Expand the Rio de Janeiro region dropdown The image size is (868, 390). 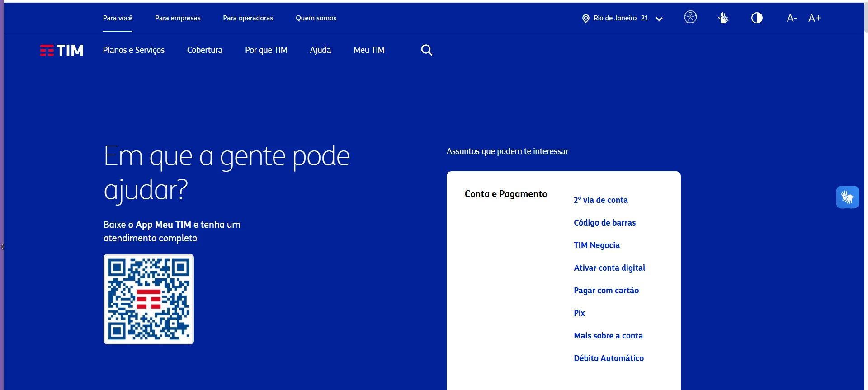(x=659, y=19)
